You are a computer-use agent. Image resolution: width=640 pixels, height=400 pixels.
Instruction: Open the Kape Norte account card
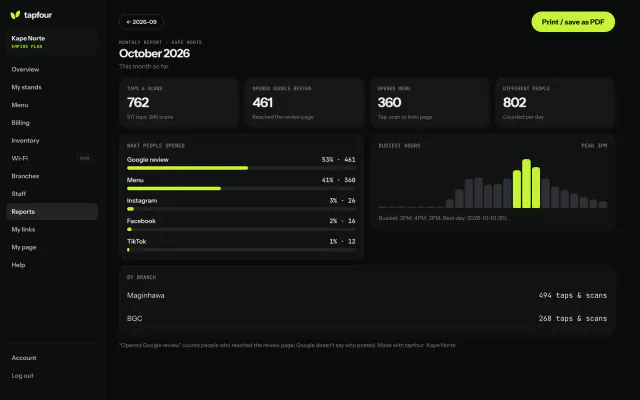pyautogui.click(x=52, y=42)
